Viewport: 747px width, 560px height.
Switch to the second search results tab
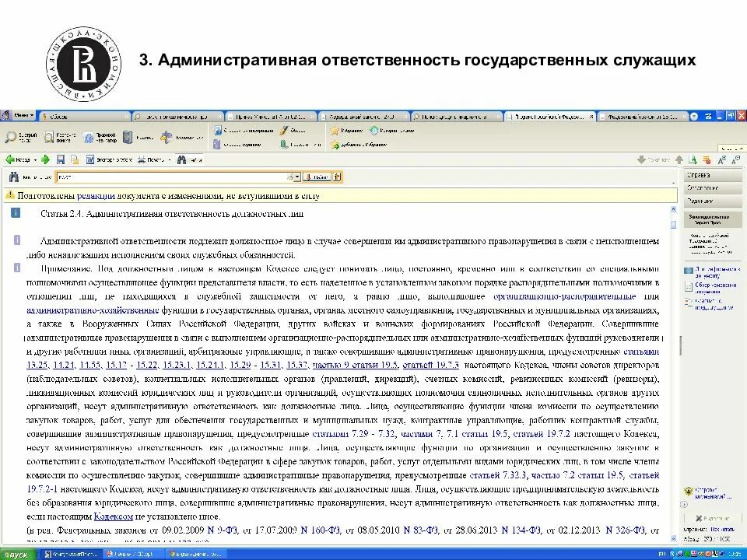(x=177, y=116)
